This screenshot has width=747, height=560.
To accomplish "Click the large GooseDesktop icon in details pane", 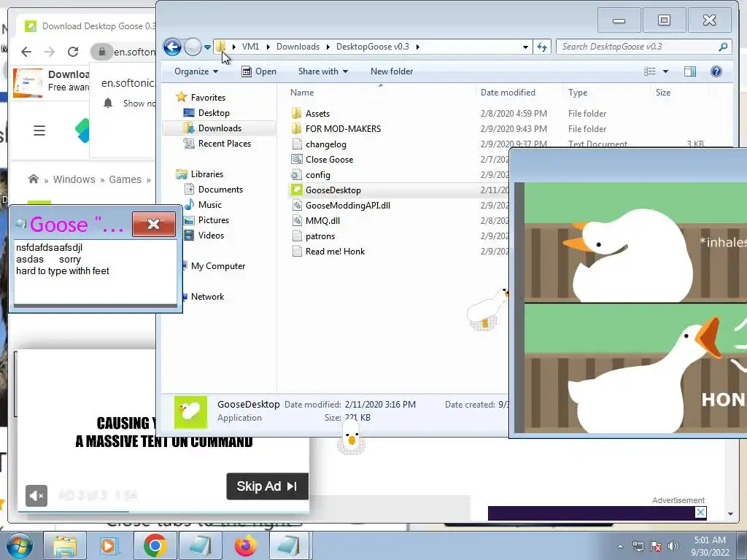I will click(190, 412).
